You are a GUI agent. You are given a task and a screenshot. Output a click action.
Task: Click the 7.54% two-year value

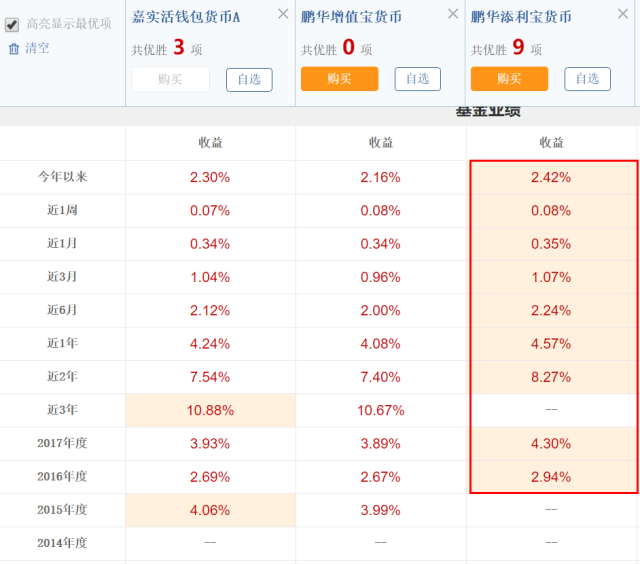[210, 377]
